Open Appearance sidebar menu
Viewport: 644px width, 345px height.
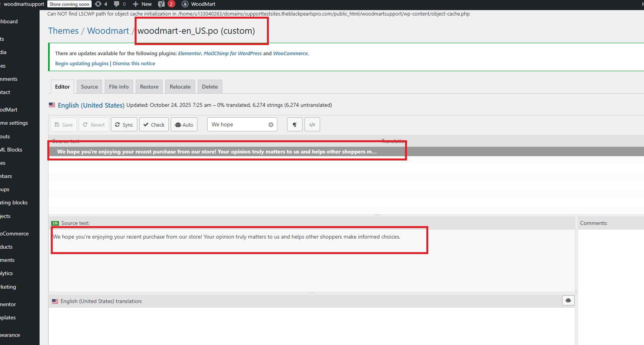[x=10, y=335]
